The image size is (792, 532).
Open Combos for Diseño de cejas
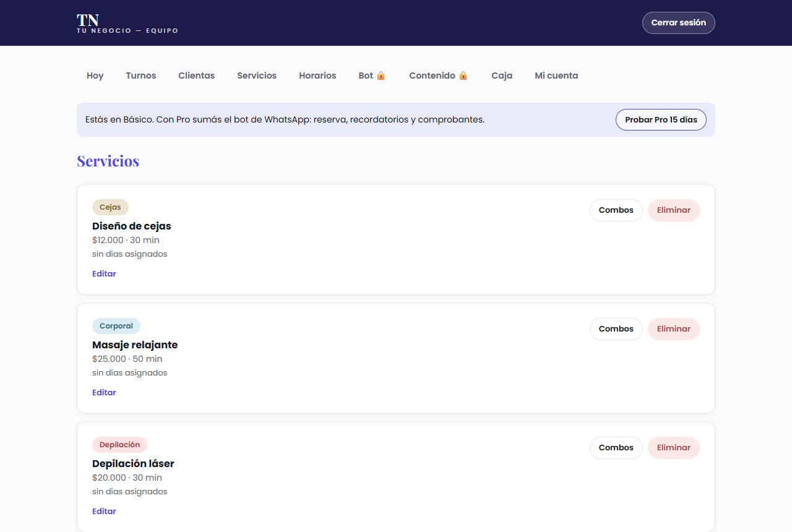(x=616, y=210)
